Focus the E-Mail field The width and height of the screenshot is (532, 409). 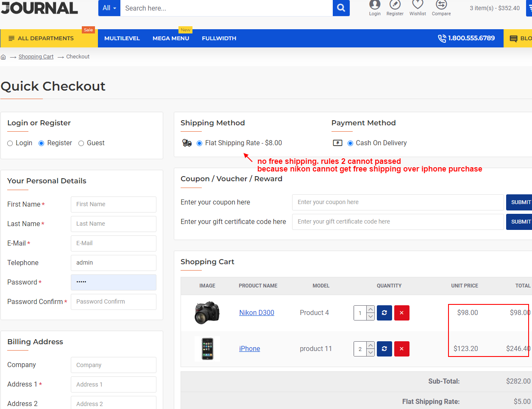coord(114,243)
